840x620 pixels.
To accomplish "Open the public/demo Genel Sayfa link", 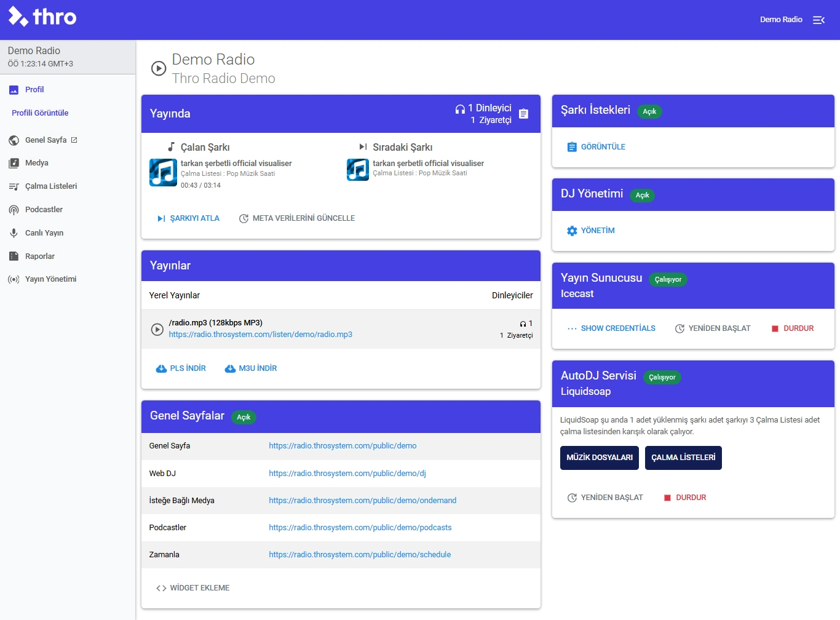I will tap(343, 446).
